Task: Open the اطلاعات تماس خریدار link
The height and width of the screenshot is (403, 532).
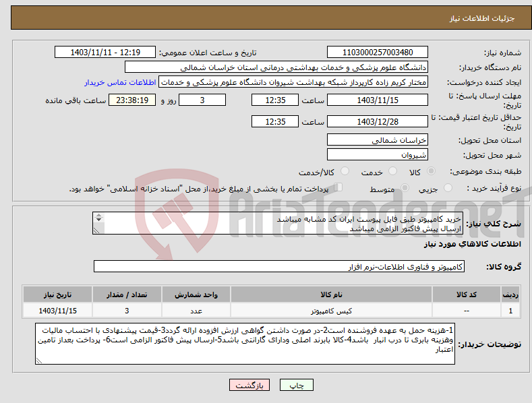Action: click(x=120, y=82)
